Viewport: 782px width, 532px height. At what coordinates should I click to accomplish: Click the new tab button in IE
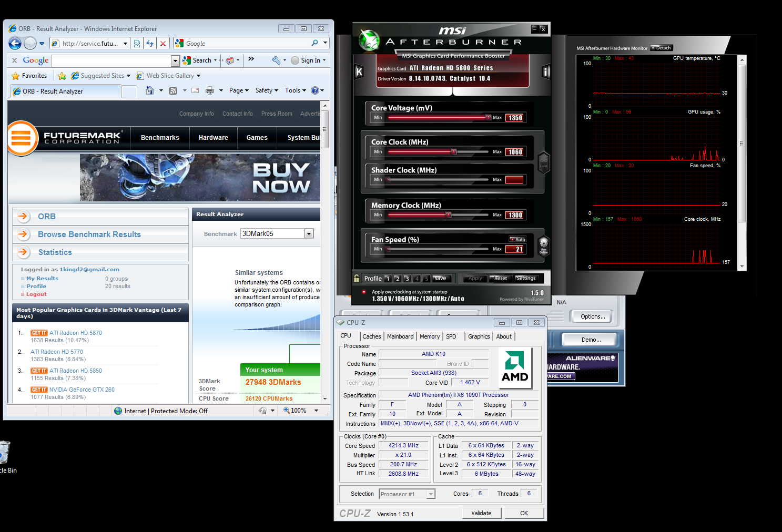tap(129, 91)
